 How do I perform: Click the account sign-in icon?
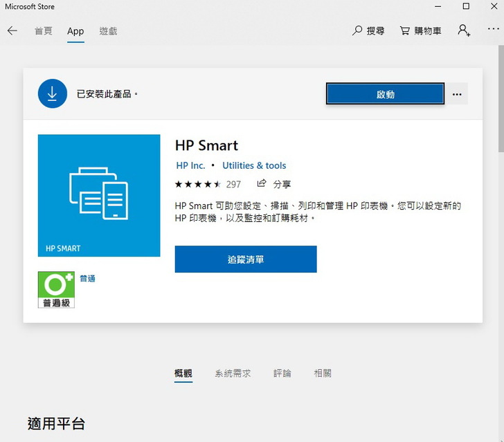tap(464, 30)
